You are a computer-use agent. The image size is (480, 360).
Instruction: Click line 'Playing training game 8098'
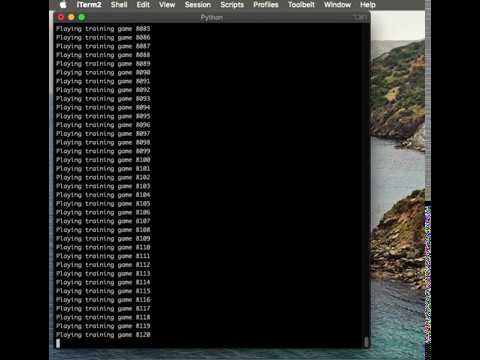[103, 143]
